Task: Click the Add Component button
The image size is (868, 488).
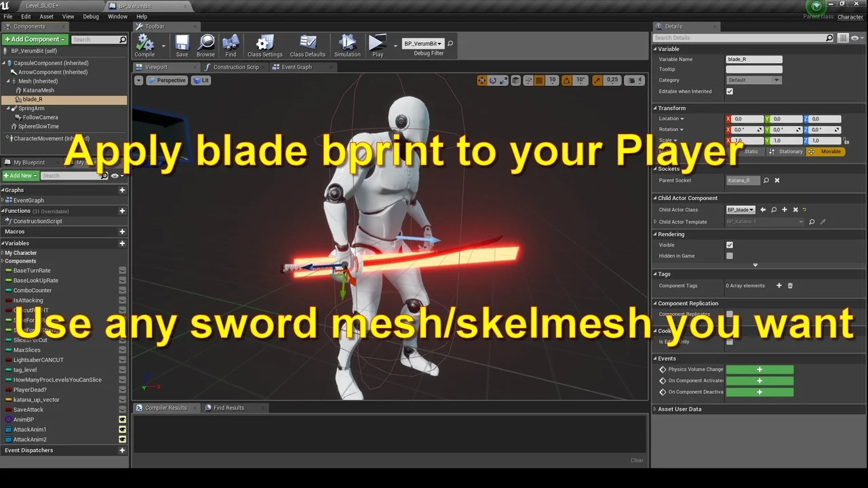Action: click(35, 39)
